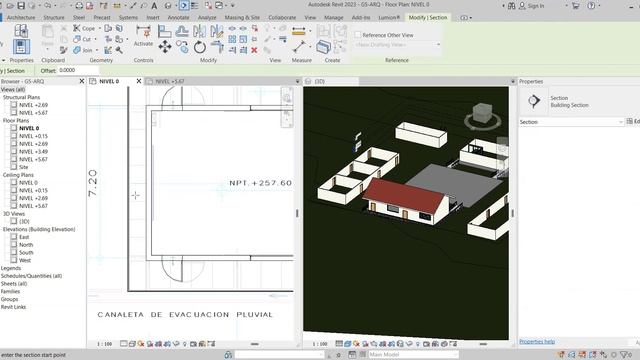
Task: Open the customize quick access toolbar dropdown
Action: [x=233, y=6]
